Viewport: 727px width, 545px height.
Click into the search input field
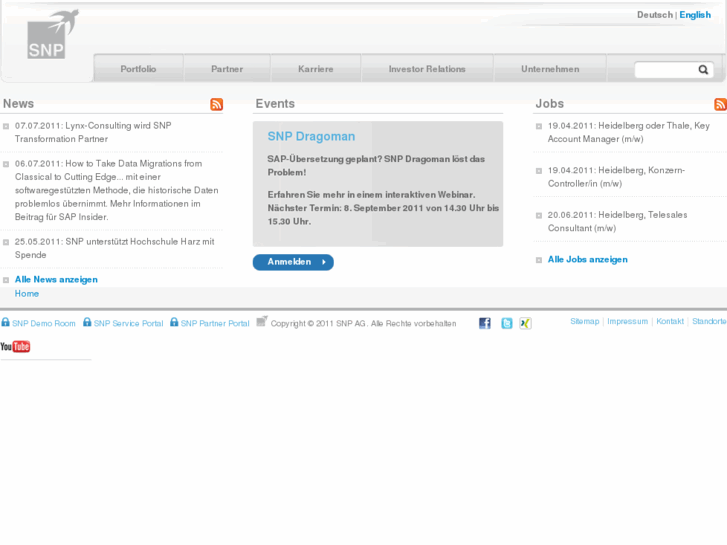click(x=666, y=70)
